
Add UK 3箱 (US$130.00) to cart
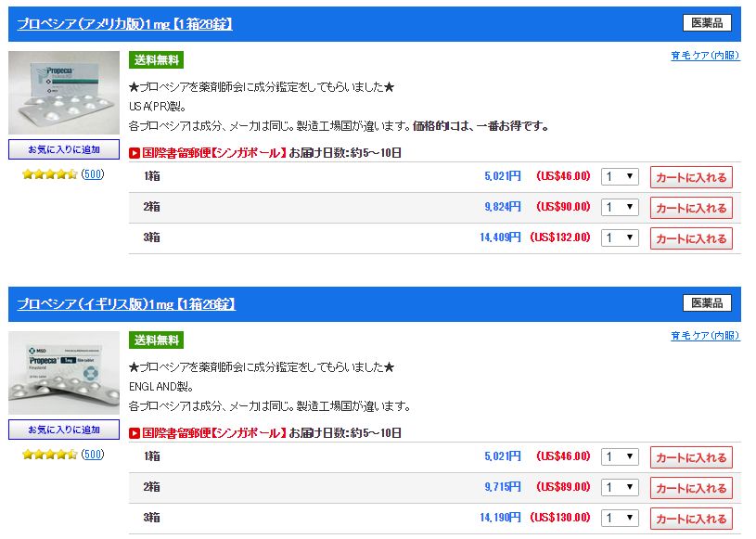click(691, 519)
